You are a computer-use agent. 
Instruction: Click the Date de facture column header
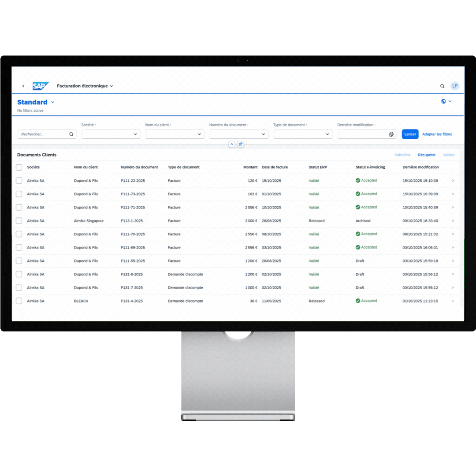275,167
